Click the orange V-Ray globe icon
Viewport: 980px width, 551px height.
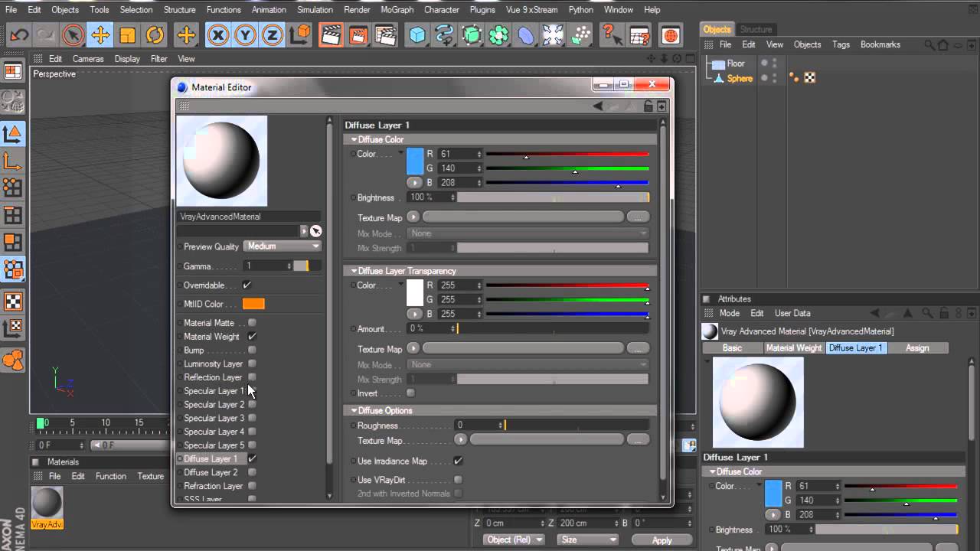point(671,35)
